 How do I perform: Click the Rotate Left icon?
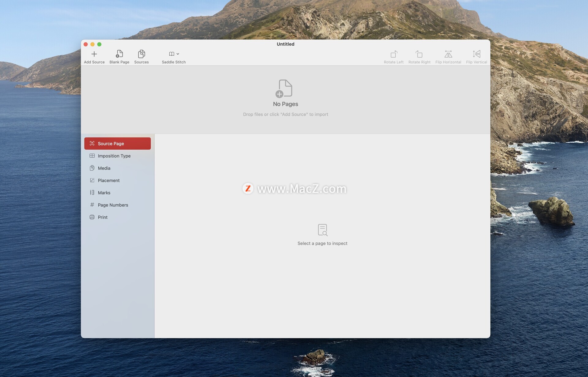[394, 54]
